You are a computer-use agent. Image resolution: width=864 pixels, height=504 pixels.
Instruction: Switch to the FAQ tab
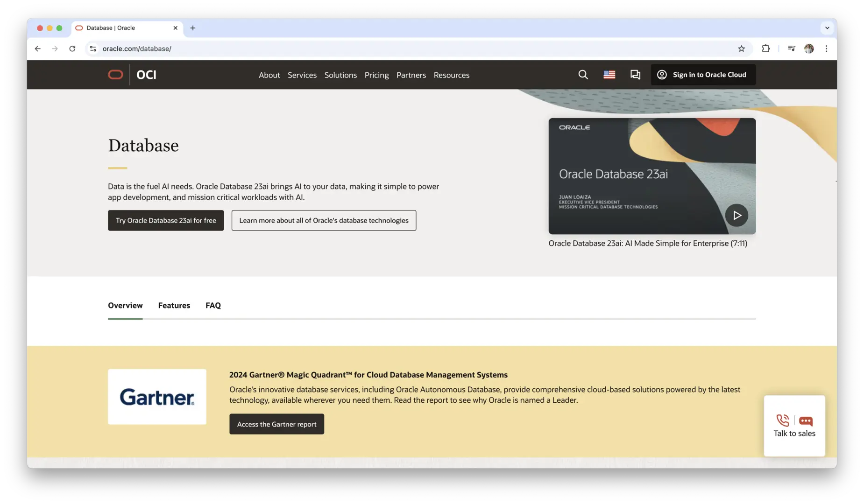click(x=213, y=305)
